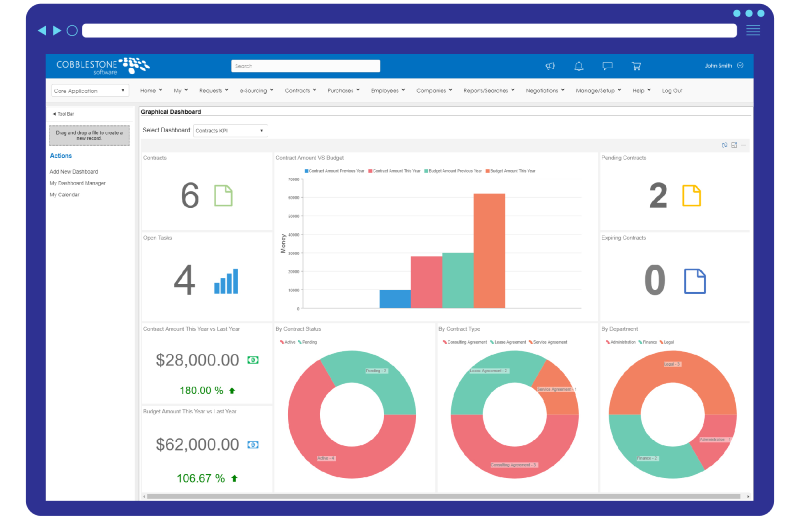Screen dimensions: 800x520
Task: Toggle Pending legend in By Contract Status
Action: (x=308, y=342)
